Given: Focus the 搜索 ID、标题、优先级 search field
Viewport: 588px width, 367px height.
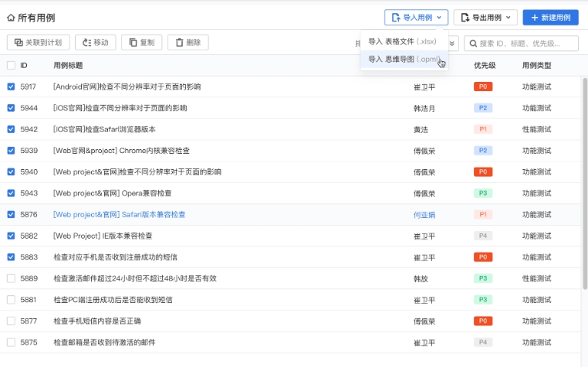Looking at the screenshot, I should point(521,43).
